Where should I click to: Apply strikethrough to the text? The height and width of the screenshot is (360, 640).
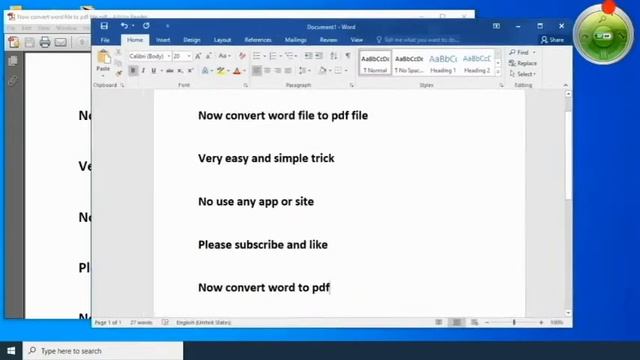[170, 71]
